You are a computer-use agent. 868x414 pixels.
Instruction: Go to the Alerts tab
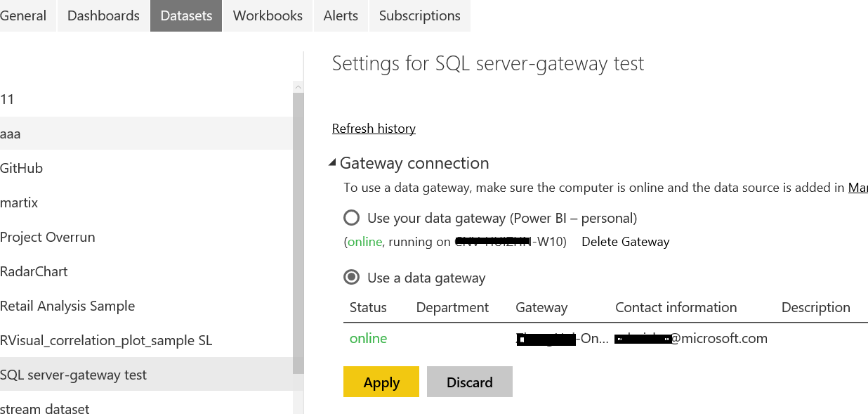(x=341, y=15)
